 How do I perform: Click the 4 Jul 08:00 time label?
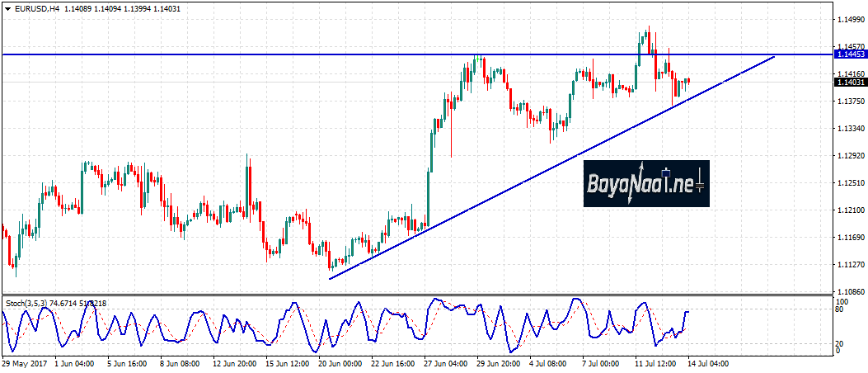pos(546,363)
